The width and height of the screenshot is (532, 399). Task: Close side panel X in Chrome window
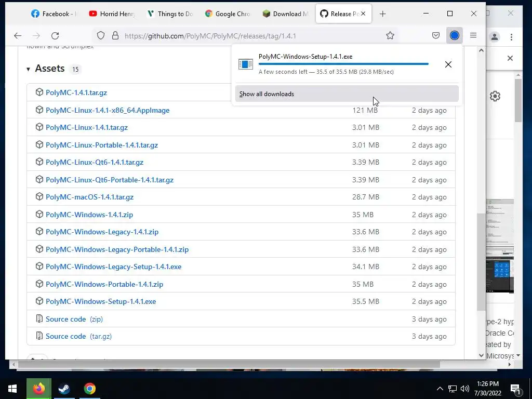tap(510, 58)
